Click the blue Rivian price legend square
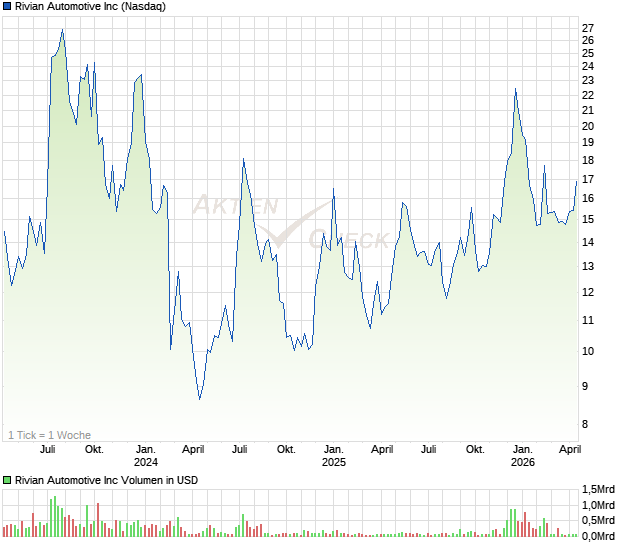620x546 pixels. (7, 6)
